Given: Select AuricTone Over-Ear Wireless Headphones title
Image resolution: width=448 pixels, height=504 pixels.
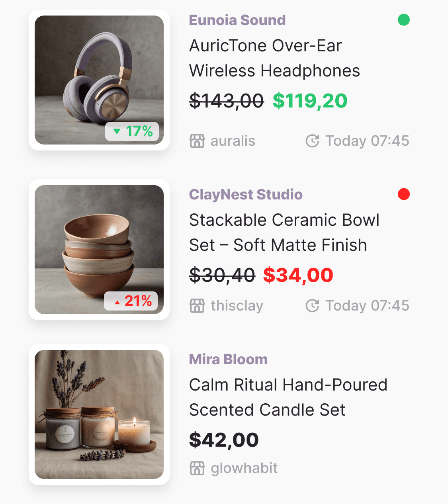Looking at the screenshot, I should click(x=274, y=58).
